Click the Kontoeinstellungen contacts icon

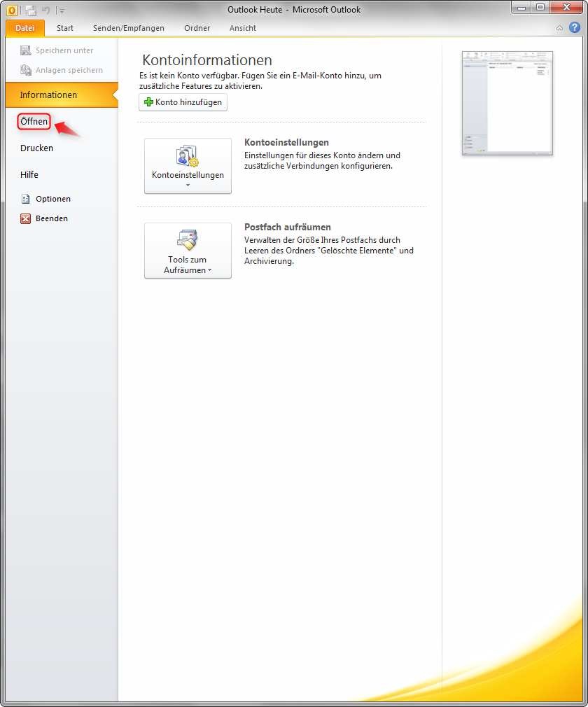point(188,157)
